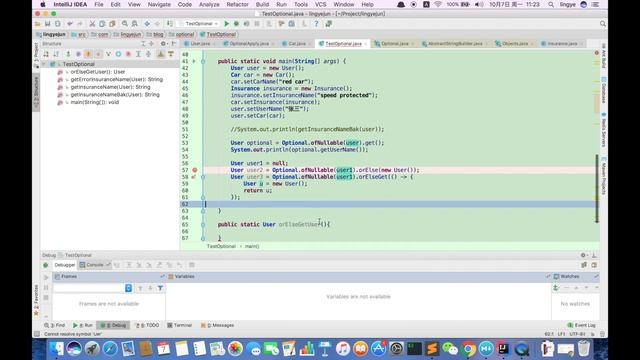Fold the lambda block at line 58
Screen dimensions: 640x360
(203, 177)
